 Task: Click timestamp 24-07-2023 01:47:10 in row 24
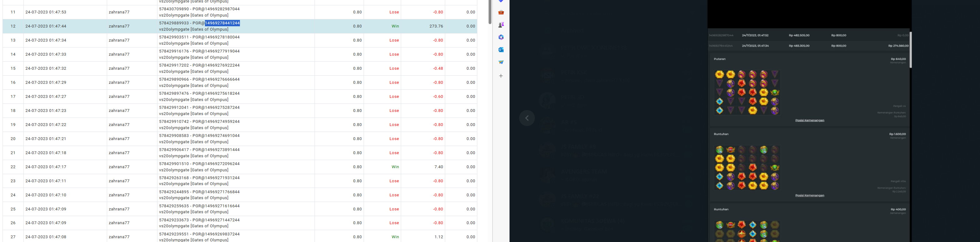tap(46, 195)
